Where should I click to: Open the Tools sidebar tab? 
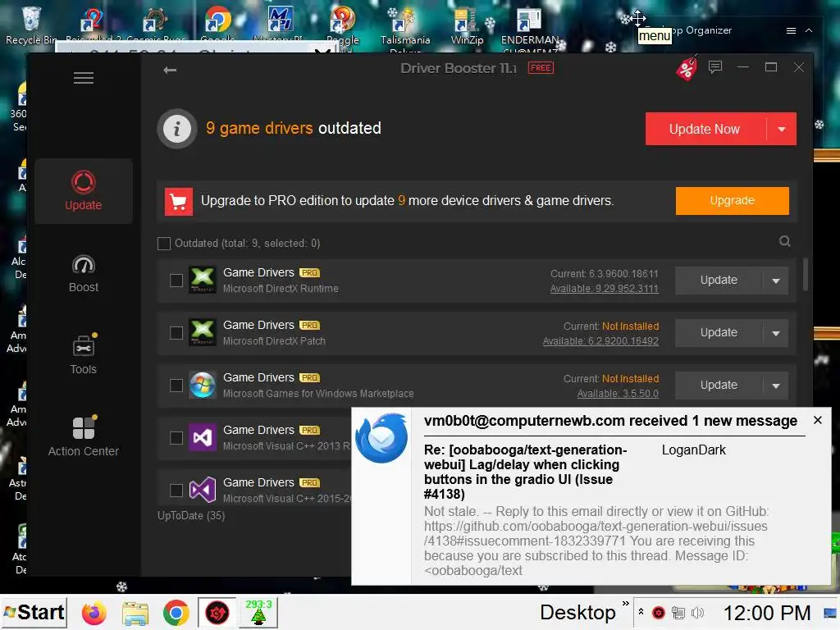pos(84,355)
